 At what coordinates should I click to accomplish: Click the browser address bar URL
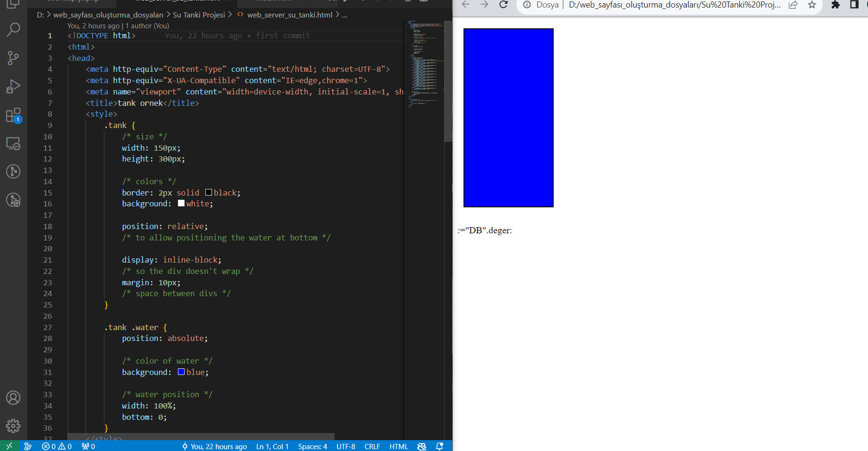click(674, 5)
